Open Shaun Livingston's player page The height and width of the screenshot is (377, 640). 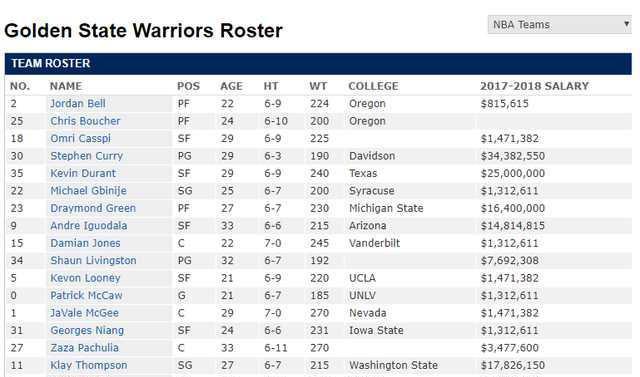[93, 261]
